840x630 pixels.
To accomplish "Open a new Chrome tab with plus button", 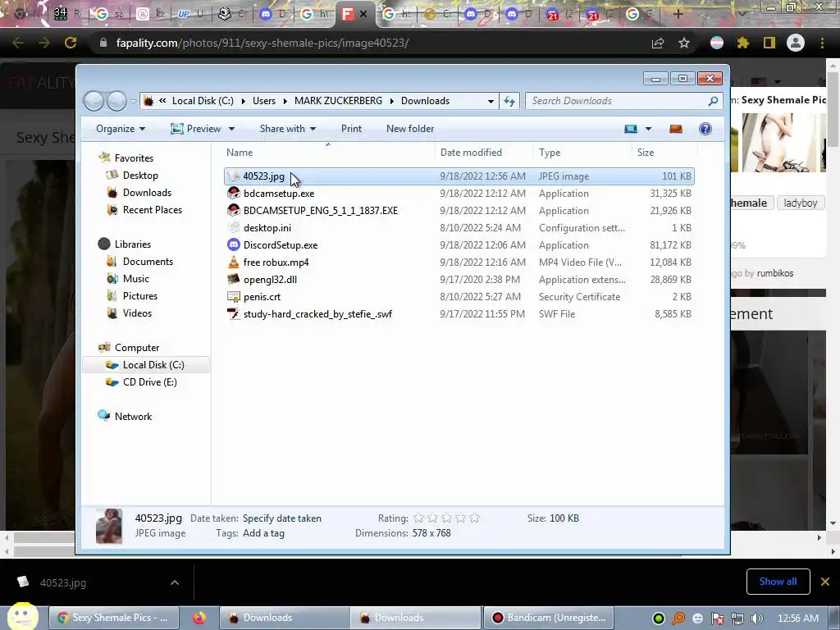I will coord(678,14).
